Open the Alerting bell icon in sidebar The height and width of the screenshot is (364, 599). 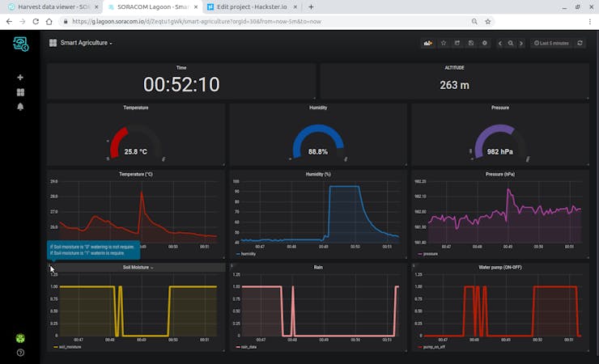tap(20, 107)
